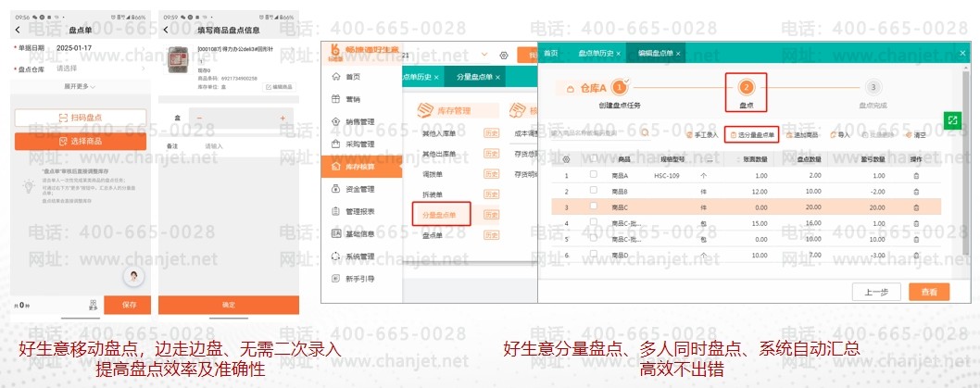Screen dimensions: 980x388
Task: Open 分量盘点单 in inventory menu
Action: pos(439,216)
